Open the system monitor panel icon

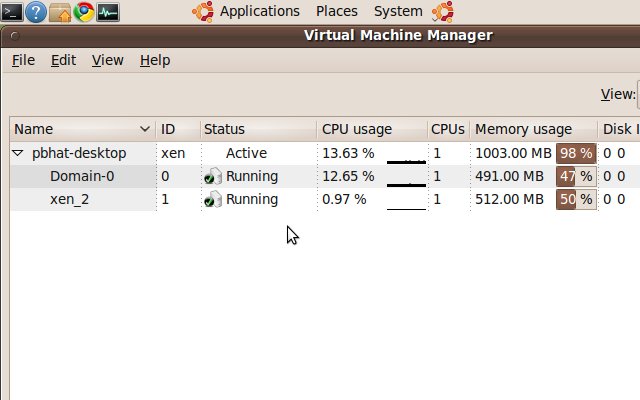(108, 12)
